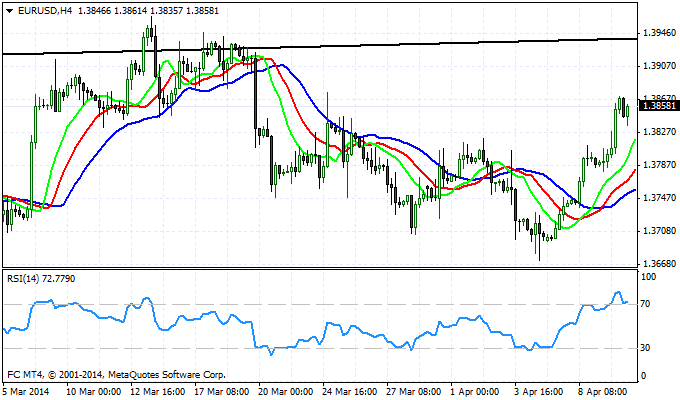This screenshot has height=400, width=680.
Task: Select the RSI scale value 100
Action: 649,277
